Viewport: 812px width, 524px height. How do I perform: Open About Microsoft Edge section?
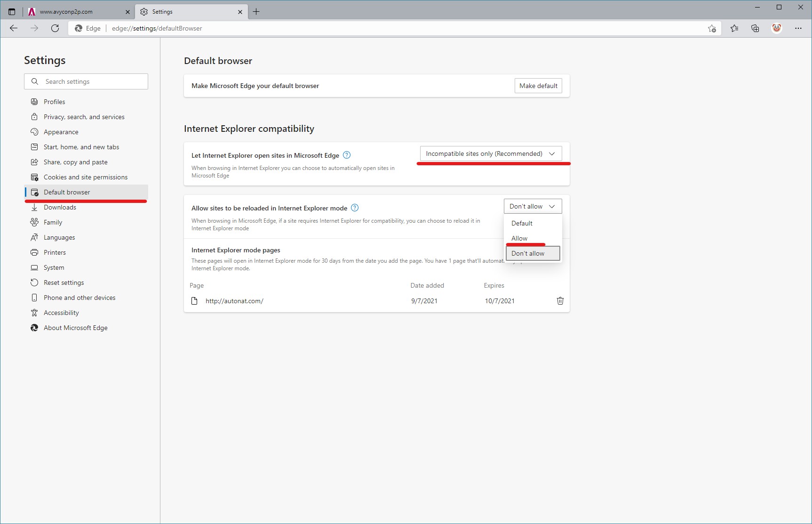86,328
